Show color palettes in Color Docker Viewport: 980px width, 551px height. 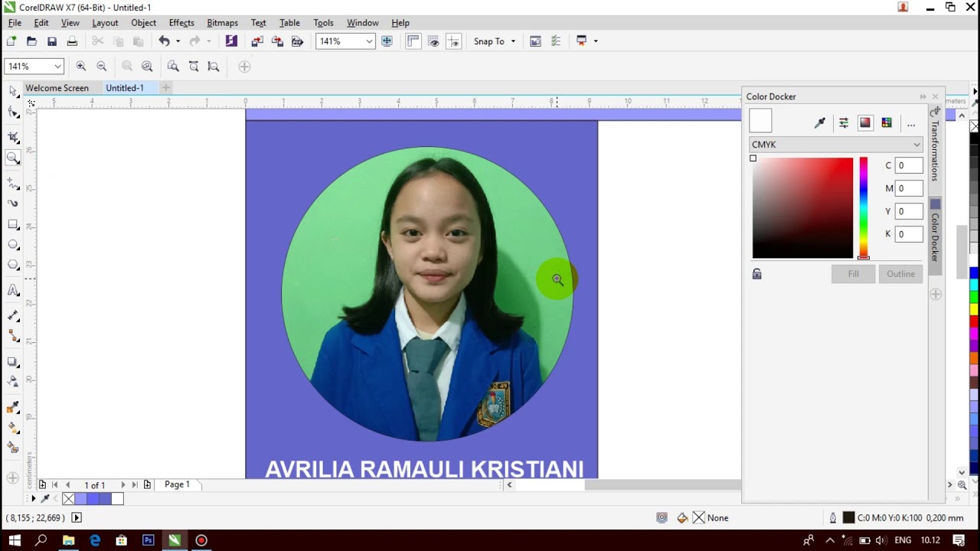tap(887, 122)
